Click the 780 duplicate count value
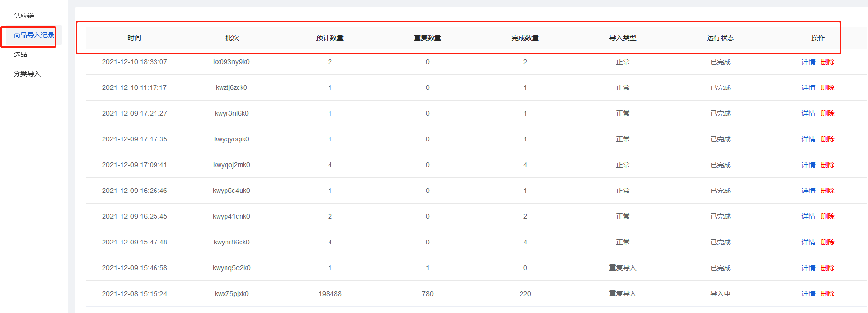This screenshot has height=313, width=868. pos(427,294)
